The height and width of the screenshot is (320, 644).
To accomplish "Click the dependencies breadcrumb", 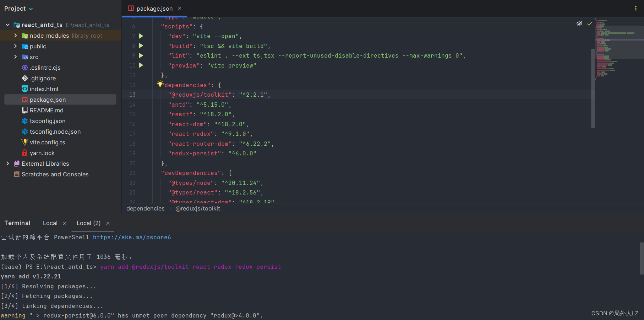I will 145,208.
